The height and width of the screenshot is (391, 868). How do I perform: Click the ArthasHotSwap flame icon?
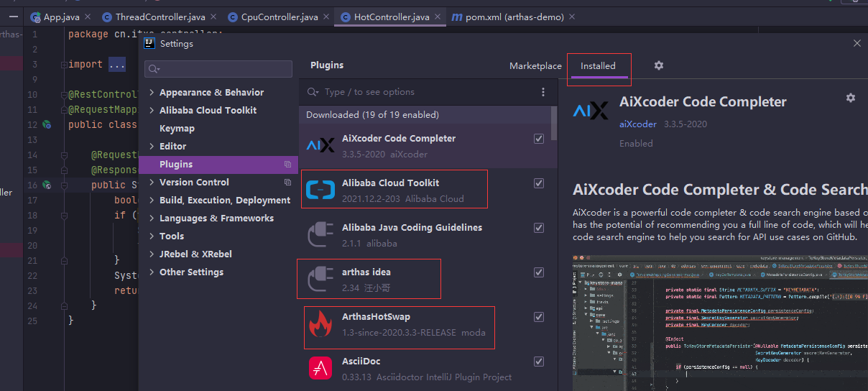(320, 324)
